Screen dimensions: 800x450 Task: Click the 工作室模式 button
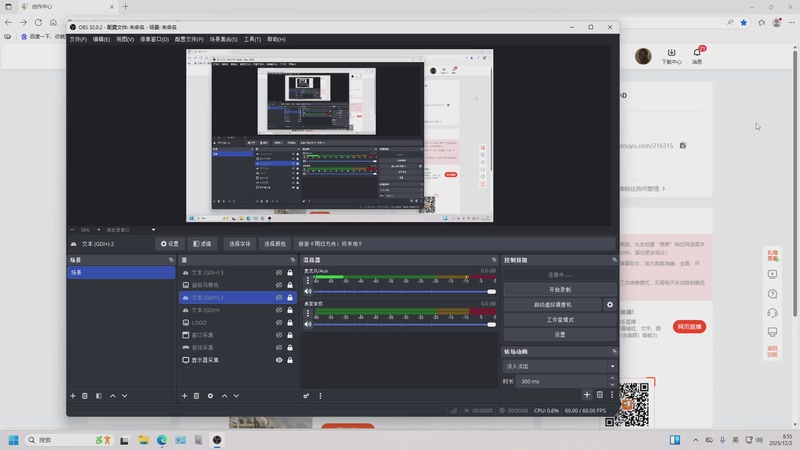point(560,319)
